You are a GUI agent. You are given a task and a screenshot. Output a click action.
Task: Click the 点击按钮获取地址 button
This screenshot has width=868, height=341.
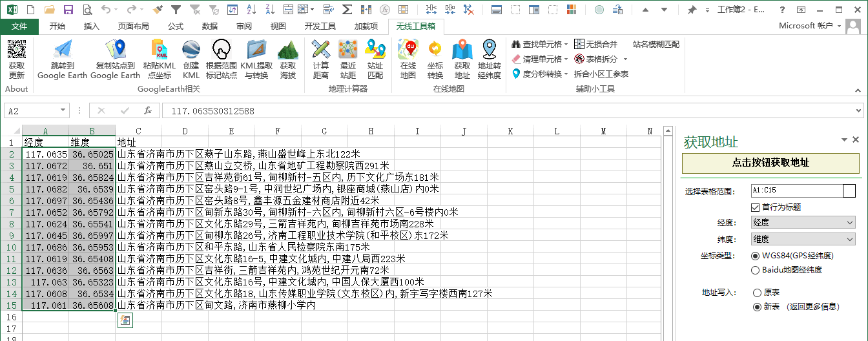(770, 163)
